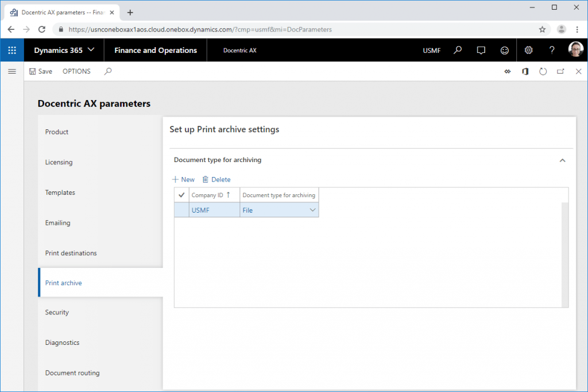Click the browser address bar URL
Image resolution: width=588 pixels, height=392 pixels.
[x=200, y=29]
